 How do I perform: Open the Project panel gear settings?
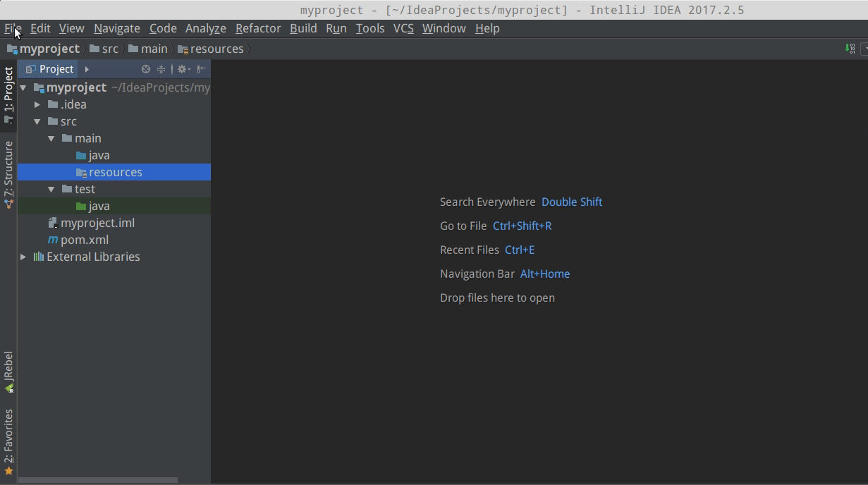183,69
